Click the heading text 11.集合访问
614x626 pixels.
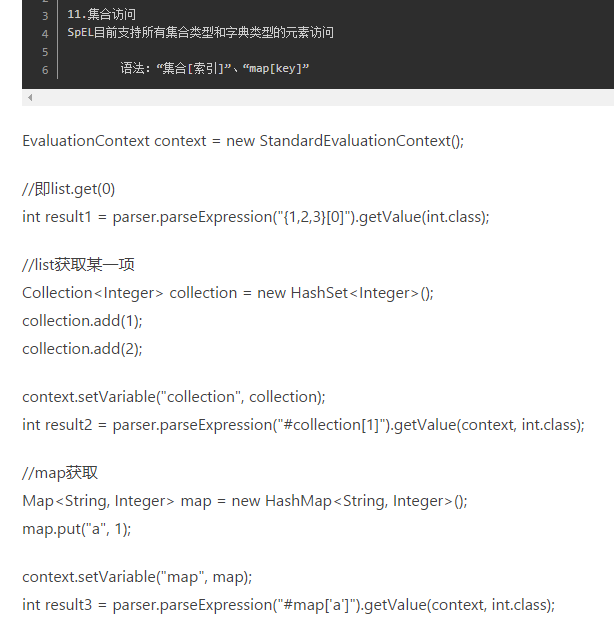click(x=101, y=14)
